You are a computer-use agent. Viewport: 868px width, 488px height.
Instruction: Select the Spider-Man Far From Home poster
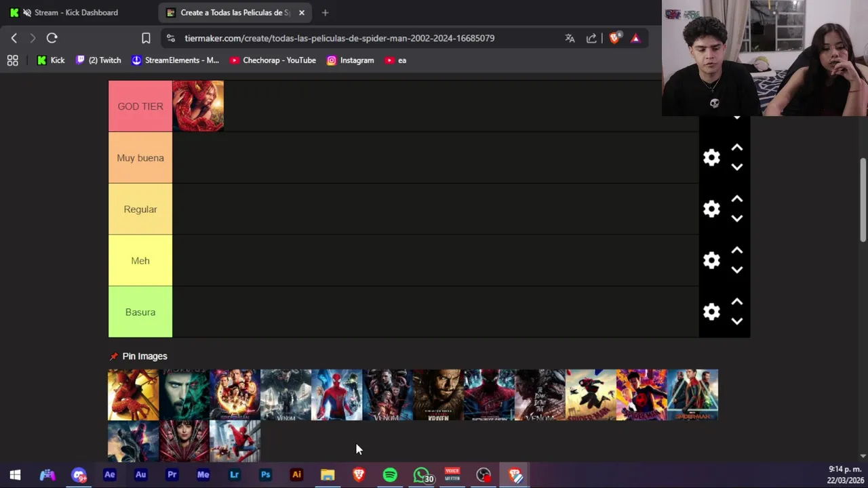692,394
